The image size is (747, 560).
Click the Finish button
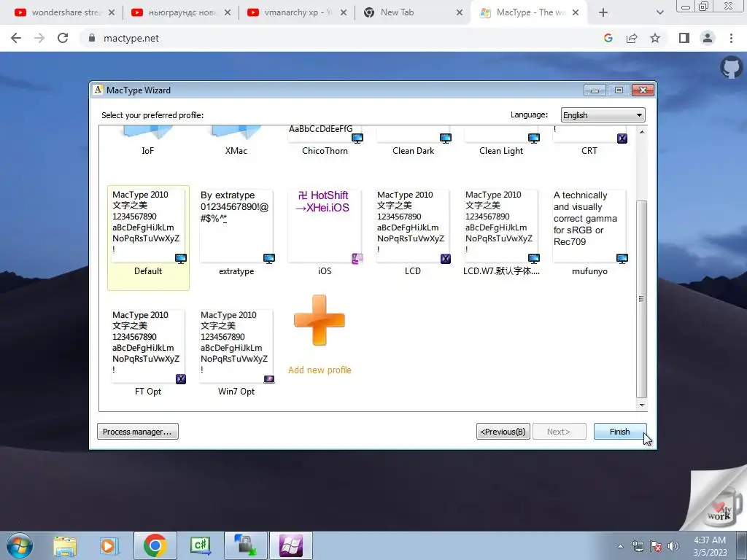point(620,432)
